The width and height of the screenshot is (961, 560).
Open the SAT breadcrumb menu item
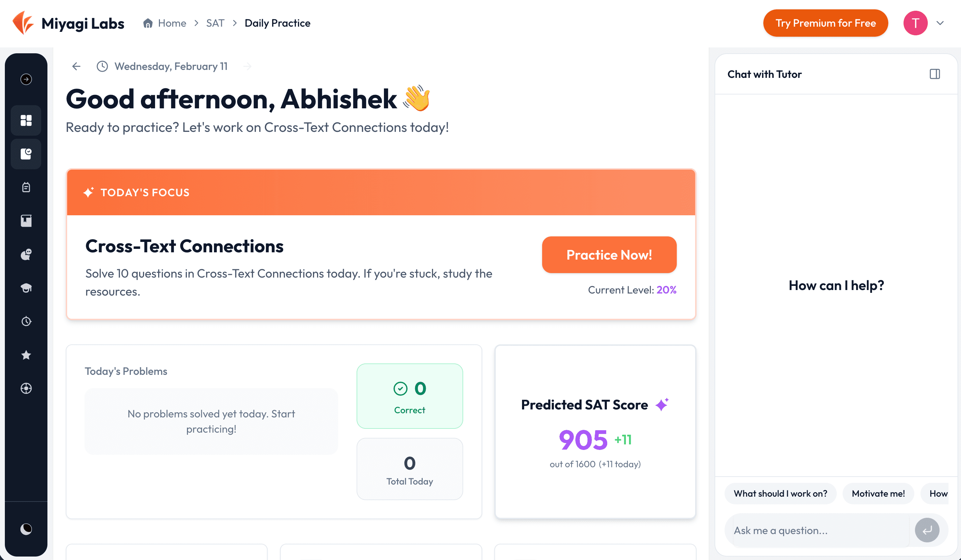click(215, 23)
